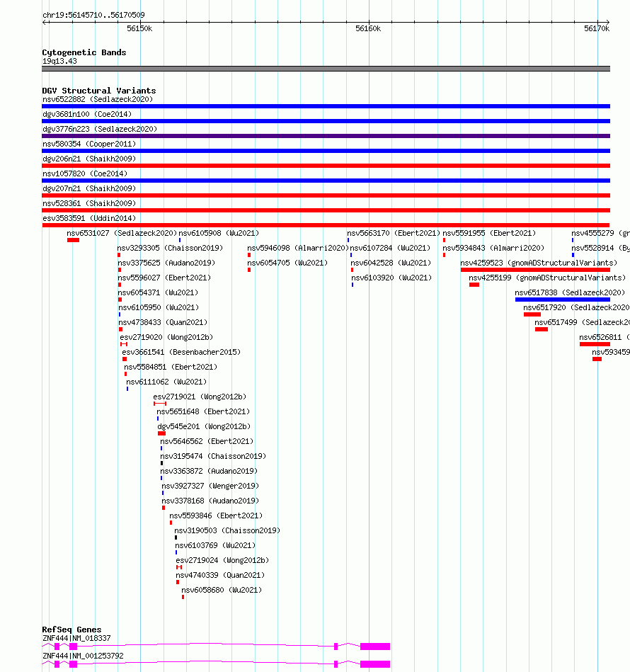
Task: Select the nsv1057820 (Coe2014) label
Action: coord(85,173)
